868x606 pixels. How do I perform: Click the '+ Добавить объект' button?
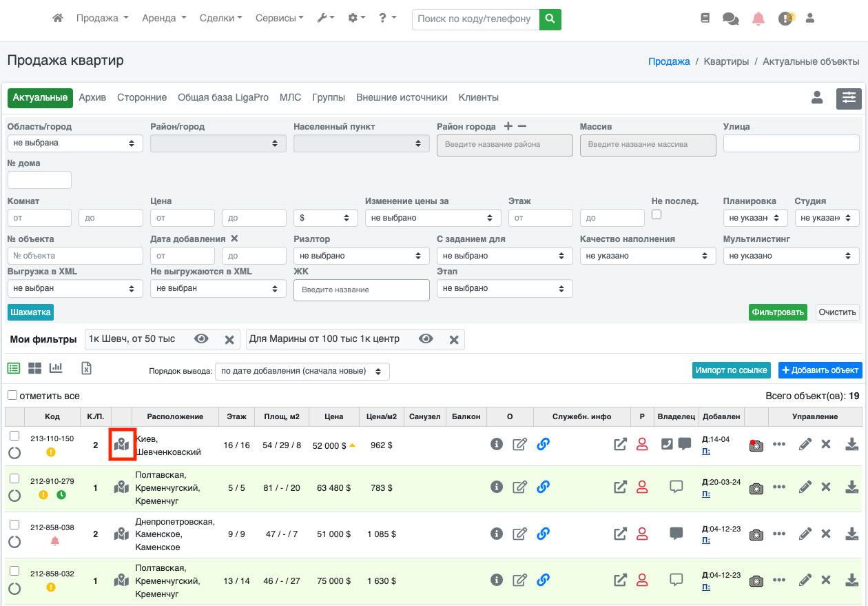click(x=820, y=370)
